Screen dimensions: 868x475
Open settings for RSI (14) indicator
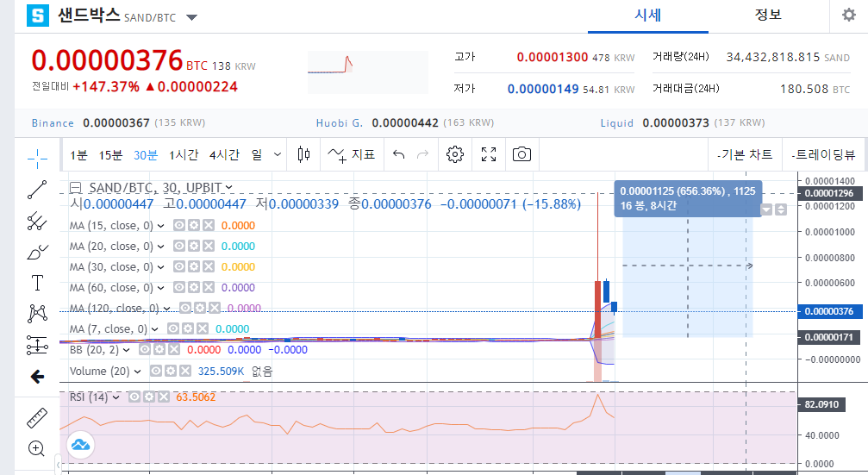149,397
